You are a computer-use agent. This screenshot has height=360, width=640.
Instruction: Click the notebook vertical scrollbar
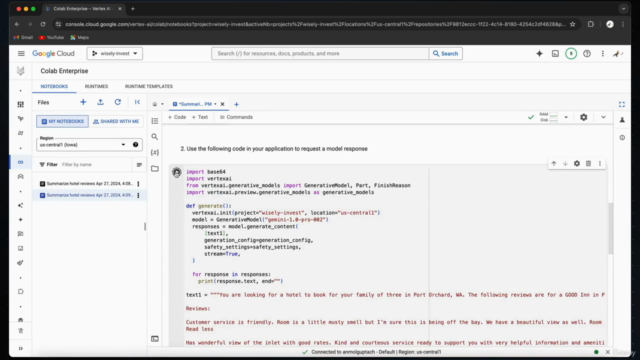(x=611, y=229)
